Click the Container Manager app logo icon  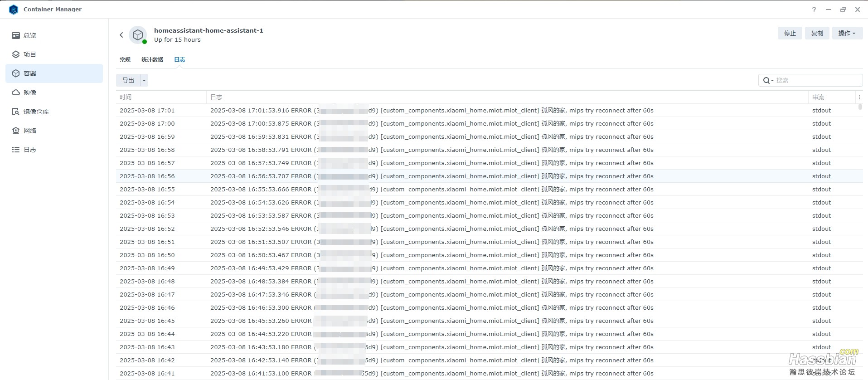pyautogui.click(x=14, y=10)
